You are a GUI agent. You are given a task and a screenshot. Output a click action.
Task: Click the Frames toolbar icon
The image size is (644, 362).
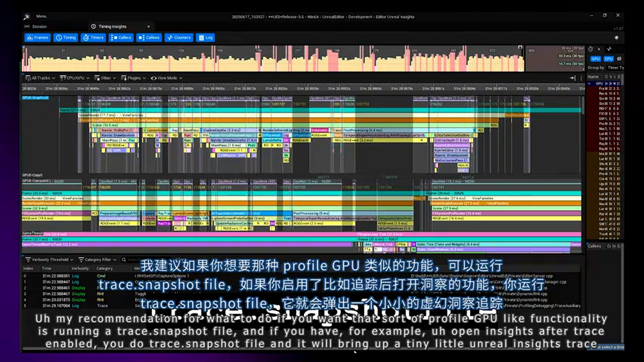30,37
